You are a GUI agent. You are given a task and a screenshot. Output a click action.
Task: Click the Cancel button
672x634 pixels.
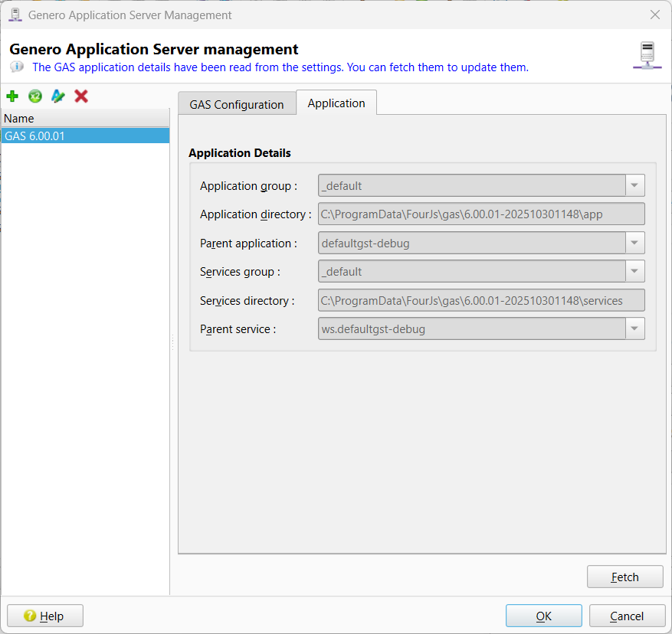[x=627, y=616]
